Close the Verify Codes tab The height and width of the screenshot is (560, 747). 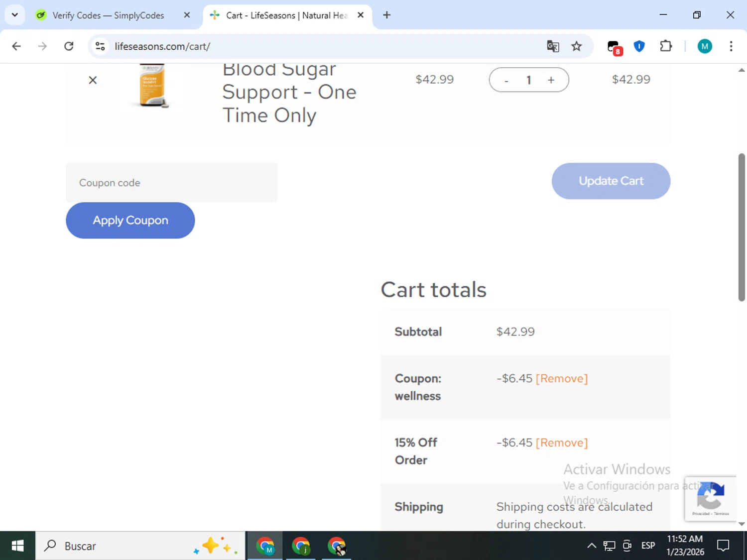187,15
